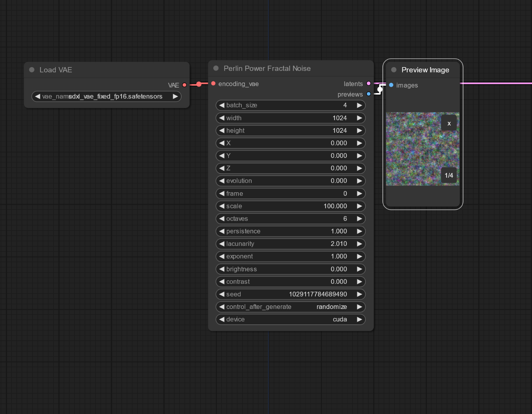Click the link midpoint between VAE and encoding_vae
This screenshot has height=414, width=532.
point(199,84)
